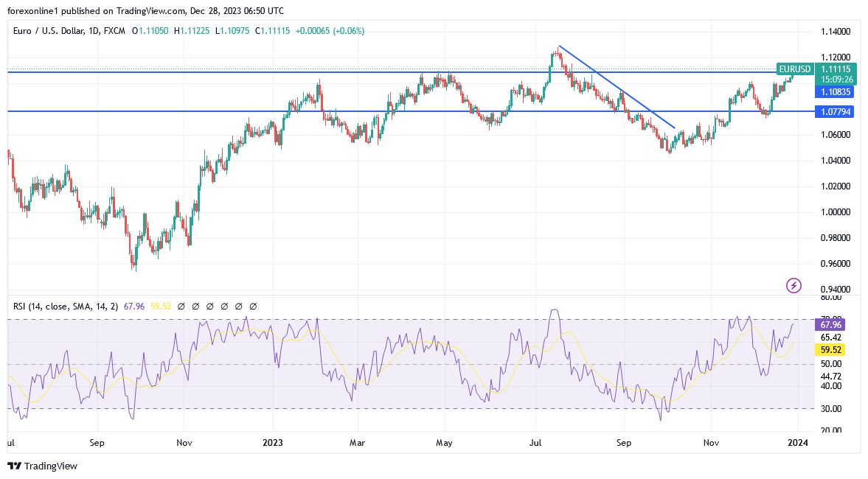Open the RSI indicator settings icon
This screenshot has height=479, width=868.
196,305
